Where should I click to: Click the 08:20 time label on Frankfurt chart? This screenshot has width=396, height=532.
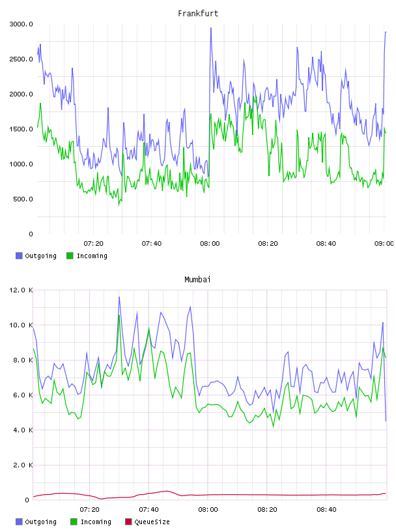pos(268,244)
